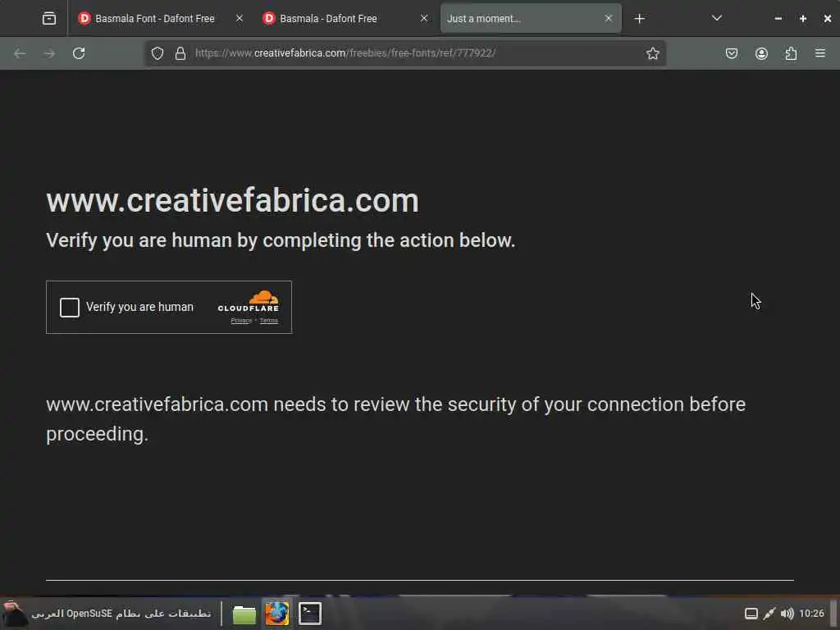Reload the current page
Image resolution: width=840 pixels, height=630 pixels.
pyautogui.click(x=79, y=53)
